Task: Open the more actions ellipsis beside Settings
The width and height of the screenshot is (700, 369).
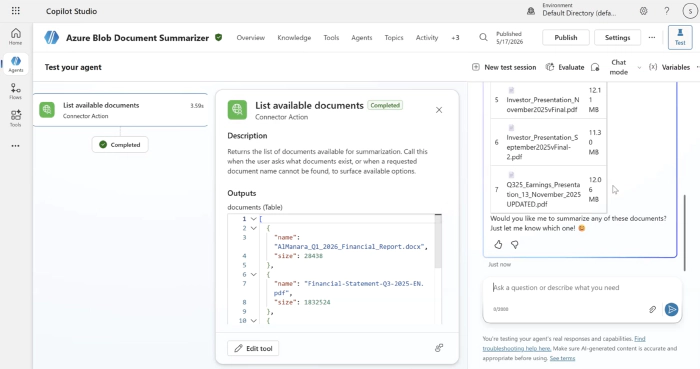Action: click(x=652, y=37)
